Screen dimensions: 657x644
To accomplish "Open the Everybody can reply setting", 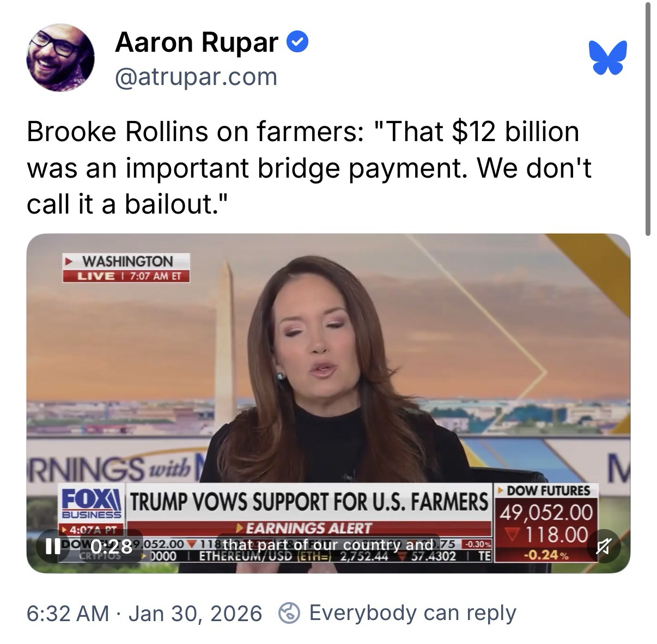I will (x=412, y=613).
